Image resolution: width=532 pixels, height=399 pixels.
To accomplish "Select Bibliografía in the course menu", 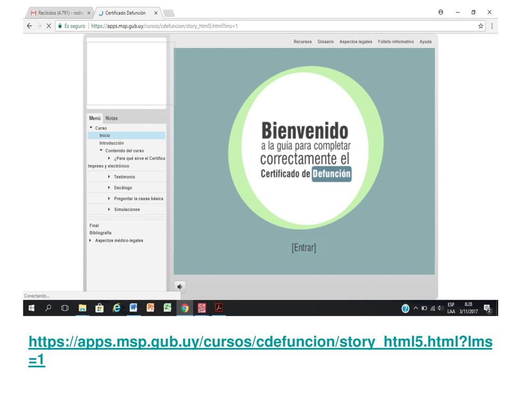I will [100, 233].
